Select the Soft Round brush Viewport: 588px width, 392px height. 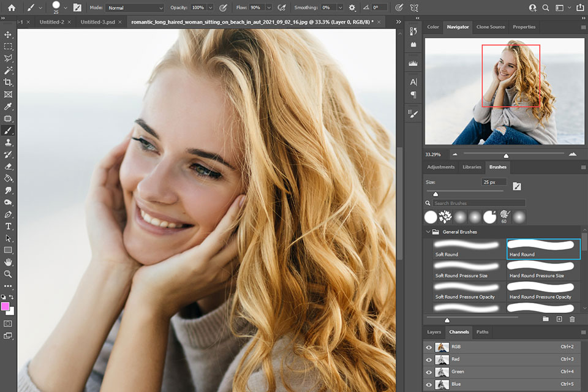pos(469,249)
